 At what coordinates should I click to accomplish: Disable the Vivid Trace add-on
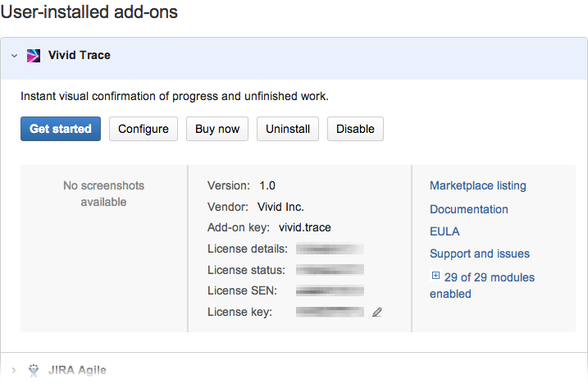pyautogui.click(x=355, y=129)
